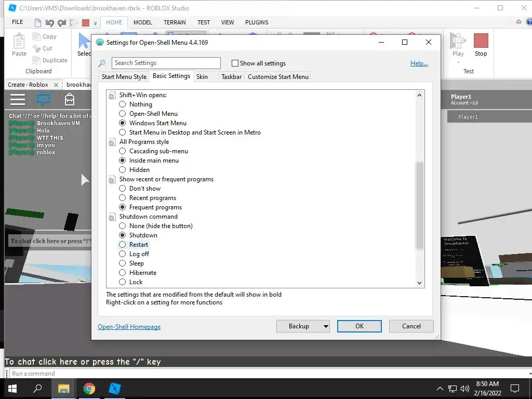This screenshot has height=399, width=532.
Task: Switch to the Skin tab
Action: (x=202, y=77)
